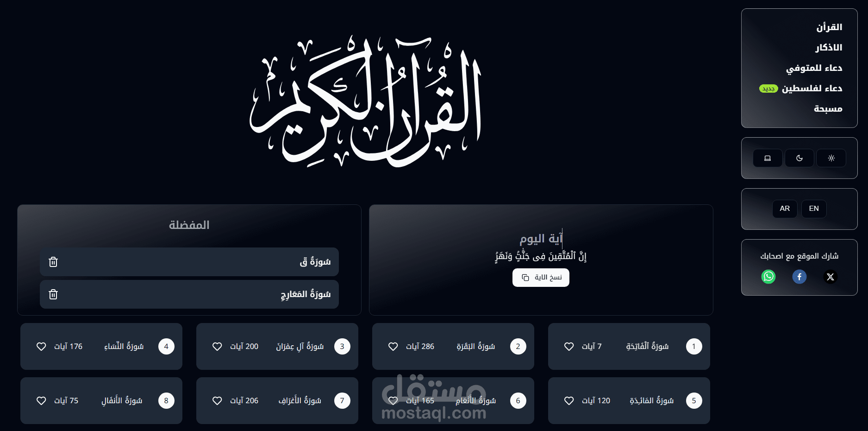Switch the language to AR
Viewport: 868px width, 431px height.
(x=785, y=209)
